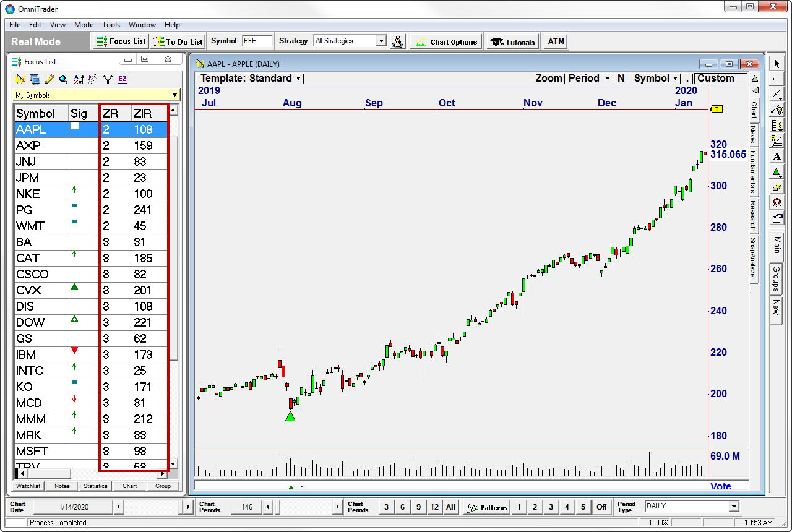The width and height of the screenshot is (792, 532).
Task: Click the properties clipboard tool icon
Action: pyautogui.click(x=777, y=218)
